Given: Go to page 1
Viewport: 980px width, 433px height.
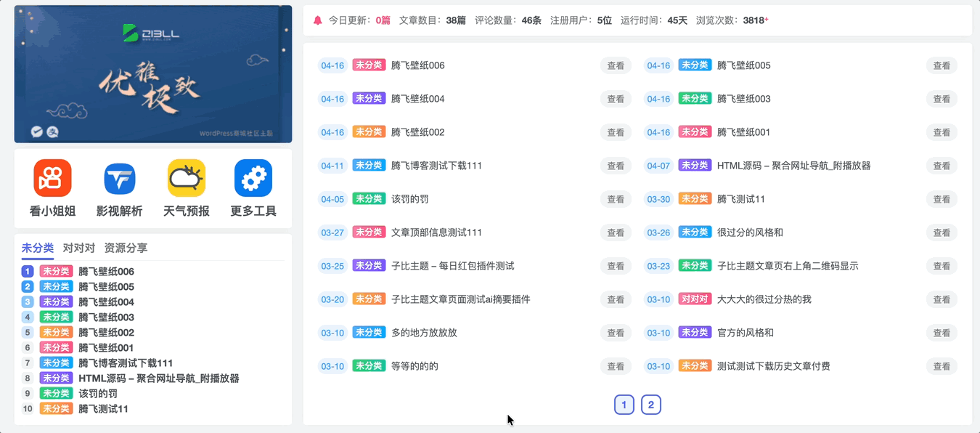Looking at the screenshot, I should tap(624, 405).
